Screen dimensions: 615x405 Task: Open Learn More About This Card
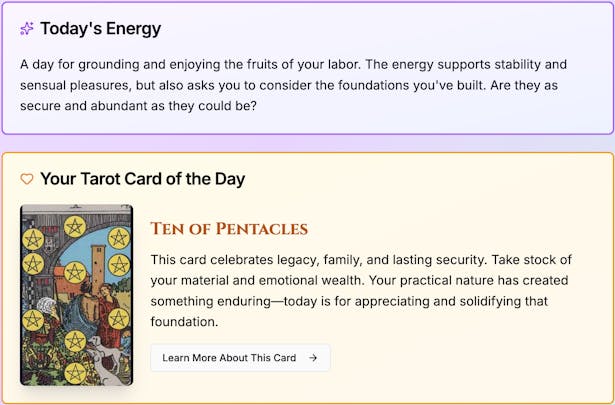[x=240, y=358]
